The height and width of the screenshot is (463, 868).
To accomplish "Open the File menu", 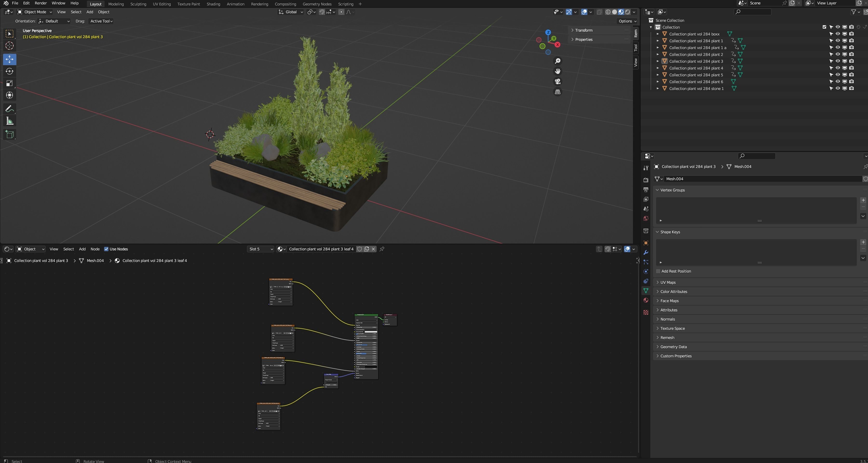I will click(x=15, y=3).
